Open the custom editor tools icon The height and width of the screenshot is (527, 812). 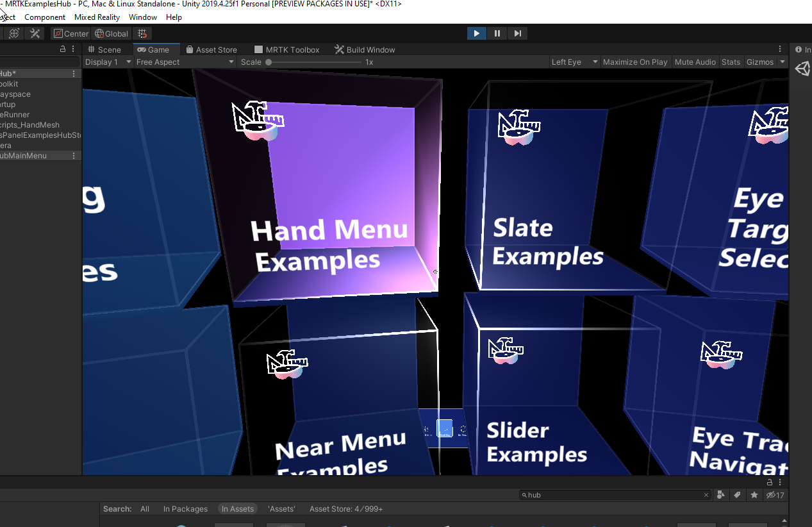coord(35,33)
